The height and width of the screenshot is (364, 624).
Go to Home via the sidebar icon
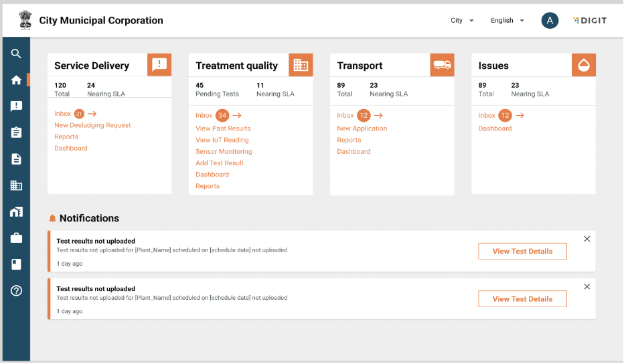coord(16,80)
